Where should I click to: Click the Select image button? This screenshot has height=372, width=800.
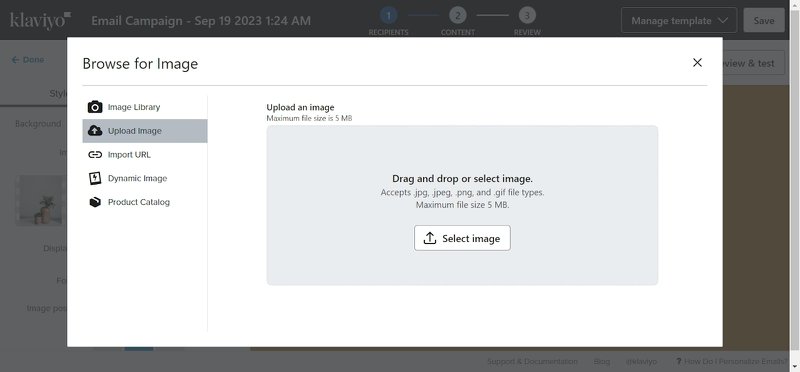pyautogui.click(x=462, y=238)
